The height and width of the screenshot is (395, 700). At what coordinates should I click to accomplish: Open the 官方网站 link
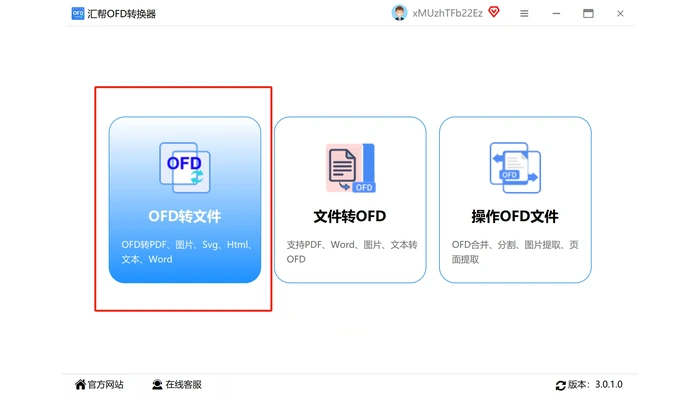(105, 384)
